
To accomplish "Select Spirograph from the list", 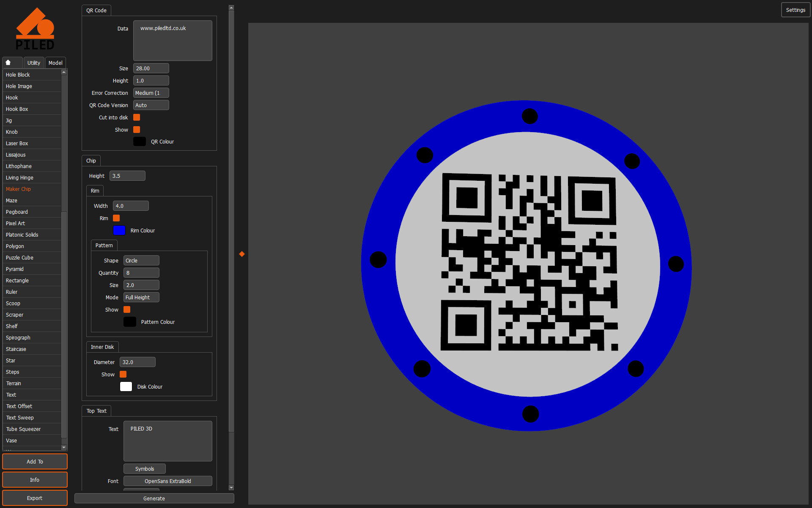I will pos(32,337).
